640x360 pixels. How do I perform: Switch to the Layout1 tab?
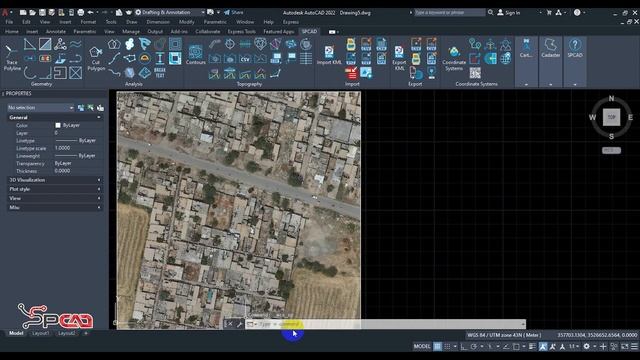(x=40, y=333)
